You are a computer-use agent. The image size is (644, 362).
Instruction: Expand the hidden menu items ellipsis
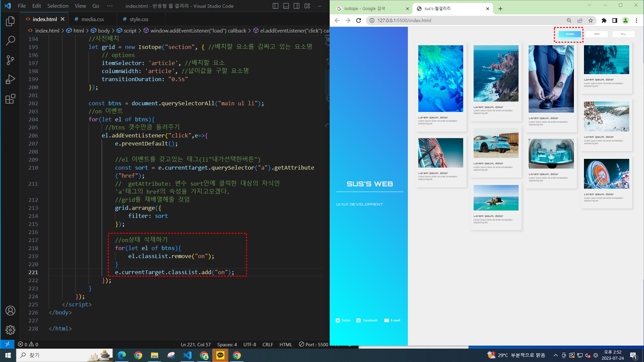tap(110, 6)
